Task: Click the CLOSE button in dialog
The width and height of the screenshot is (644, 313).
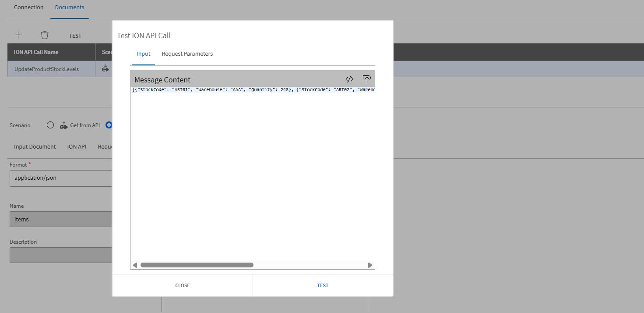Action: coord(183,285)
